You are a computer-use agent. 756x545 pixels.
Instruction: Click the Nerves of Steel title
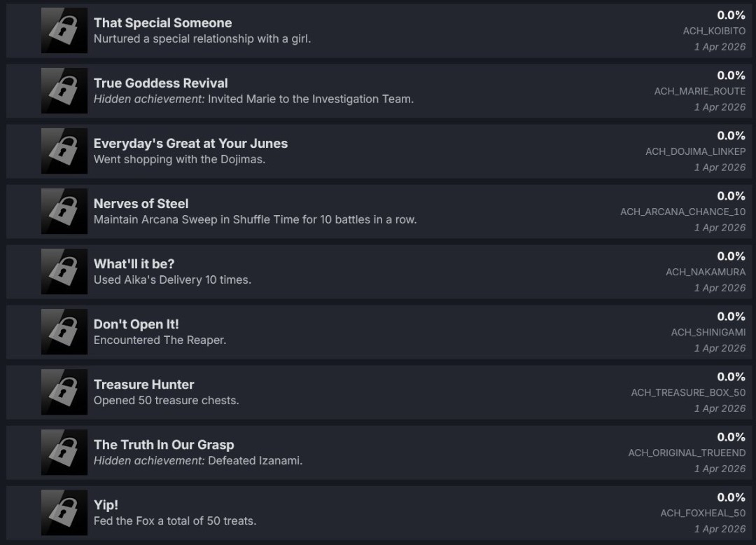pos(141,204)
